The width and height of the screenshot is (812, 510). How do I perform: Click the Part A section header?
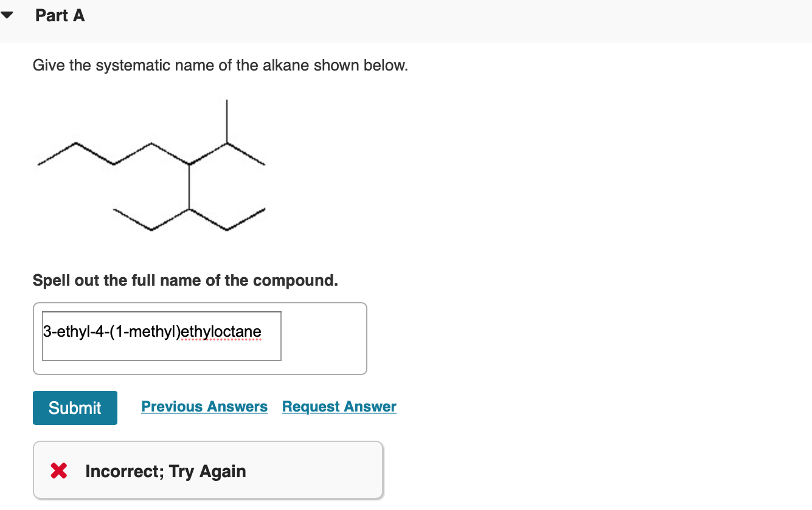(60, 15)
